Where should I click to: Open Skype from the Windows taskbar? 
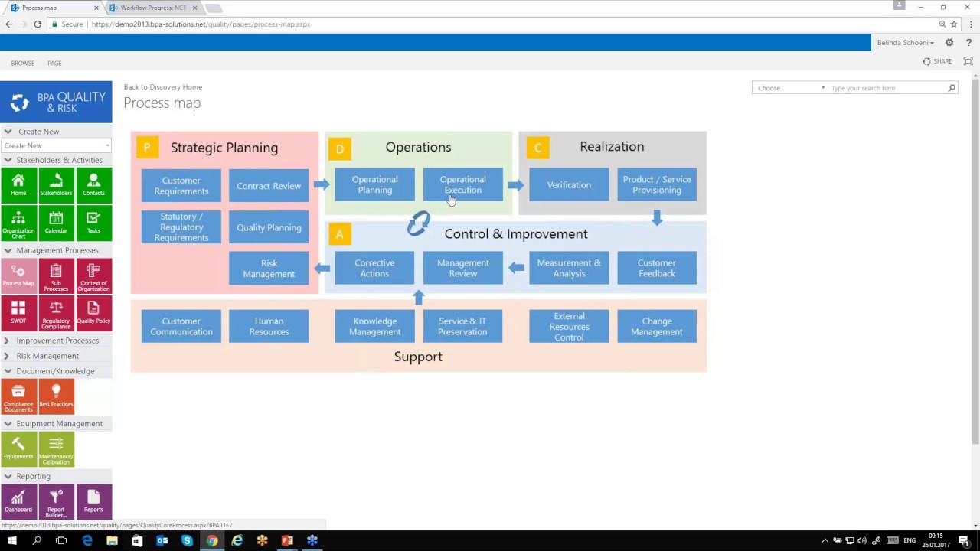(187, 541)
